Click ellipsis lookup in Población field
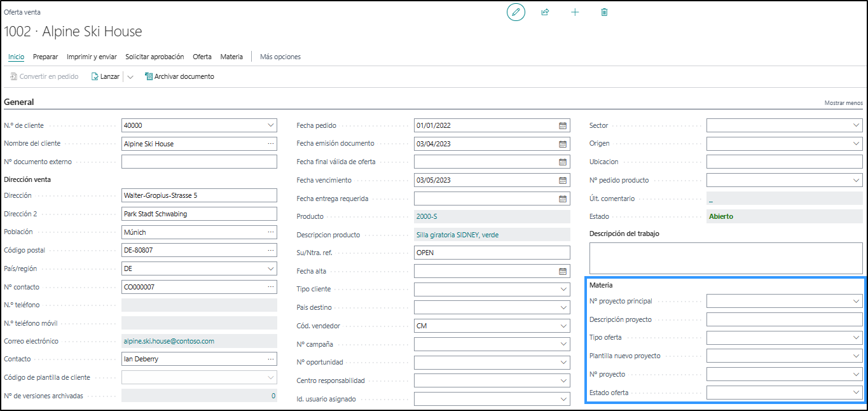The image size is (868, 411). tap(271, 232)
